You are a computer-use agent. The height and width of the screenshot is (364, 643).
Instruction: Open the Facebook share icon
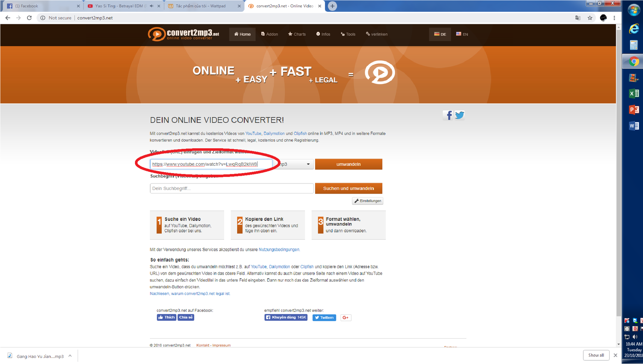click(x=448, y=115)
